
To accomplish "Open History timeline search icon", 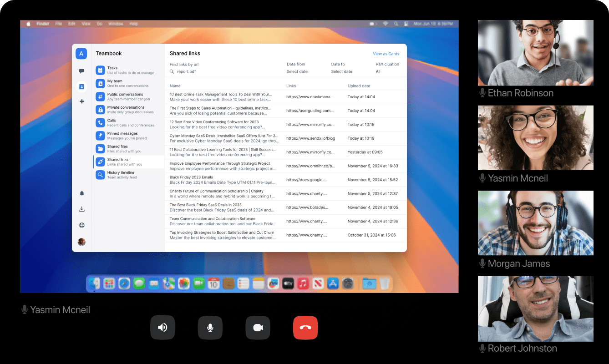I will tap(100, 175).
